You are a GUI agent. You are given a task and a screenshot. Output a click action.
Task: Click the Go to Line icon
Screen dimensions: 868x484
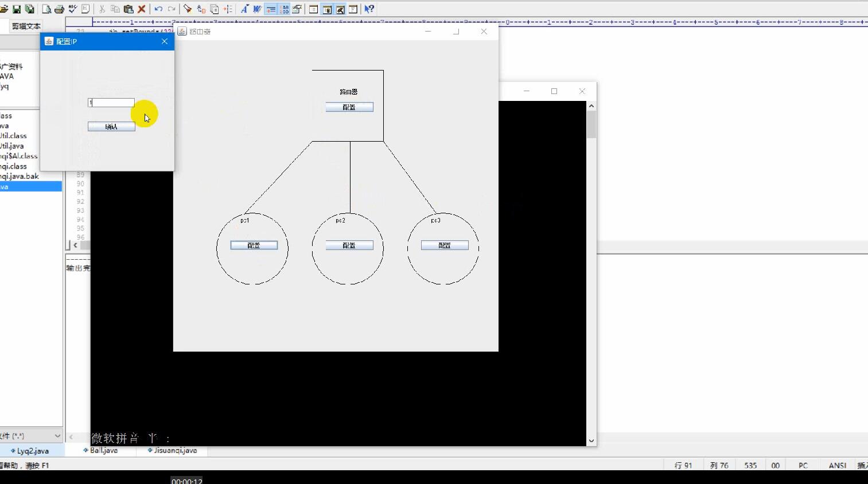coord(228,9)
